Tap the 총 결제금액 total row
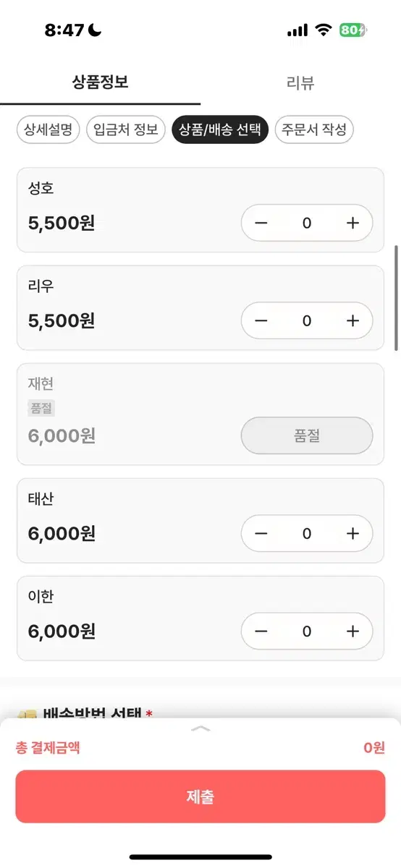The width and height of the screenshot is (401, 868). 200,748
